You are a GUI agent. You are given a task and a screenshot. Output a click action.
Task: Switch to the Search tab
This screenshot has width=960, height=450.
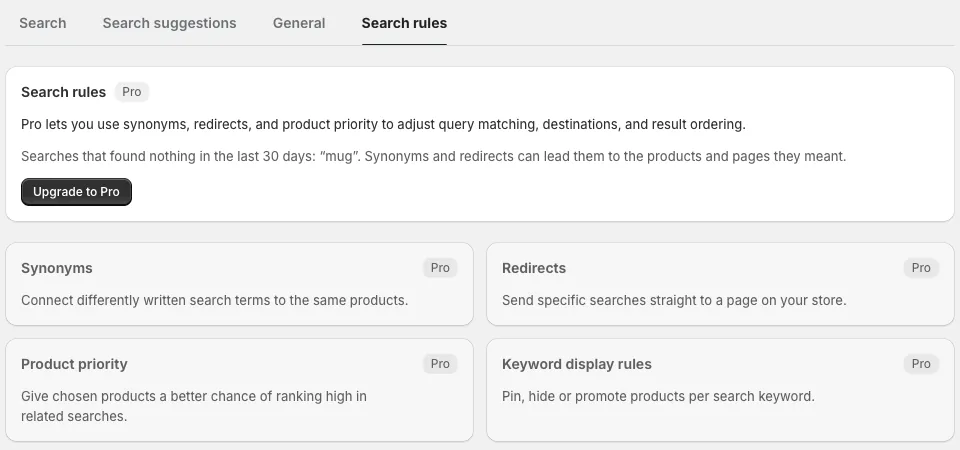pyautogui.click(x=42, y=23)
